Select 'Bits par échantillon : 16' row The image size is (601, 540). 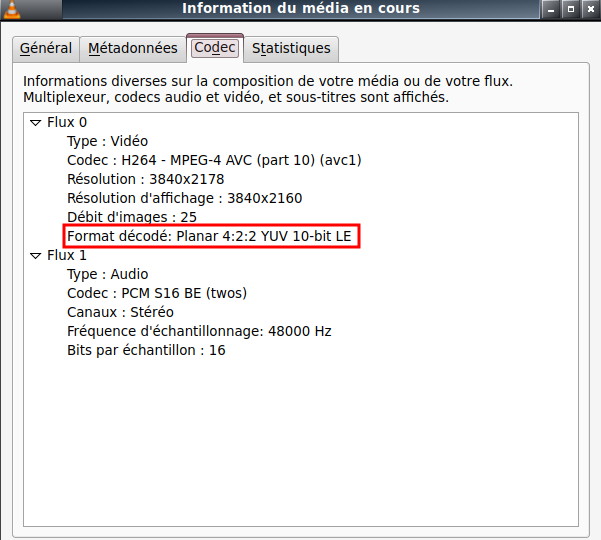[x=146, y=350]
